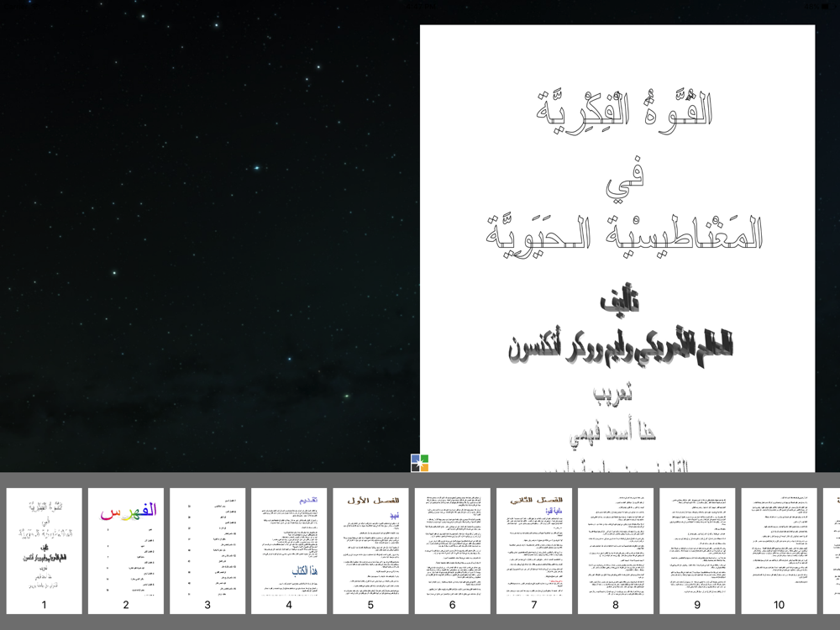The width and height of the screenshot is (840, 630).
Task: Click the translator name حنا أسعد فهمي
Action: click(x=618, y=434)
